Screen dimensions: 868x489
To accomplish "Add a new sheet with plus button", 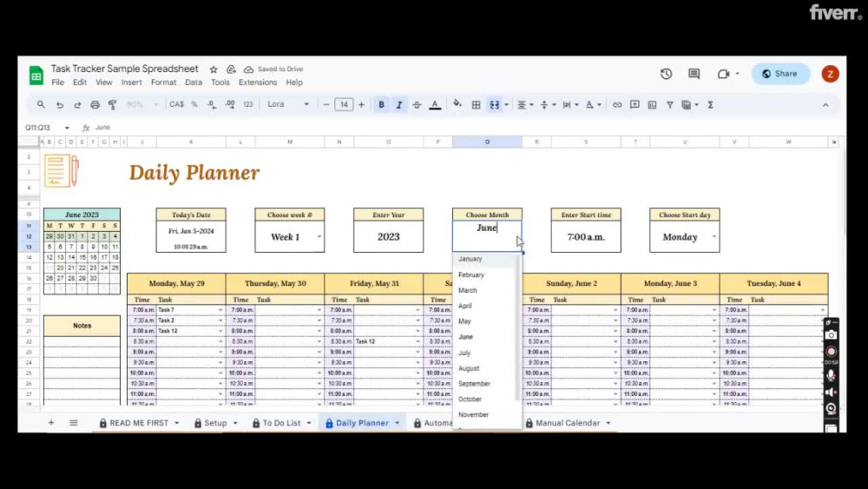I will (51, 423).
